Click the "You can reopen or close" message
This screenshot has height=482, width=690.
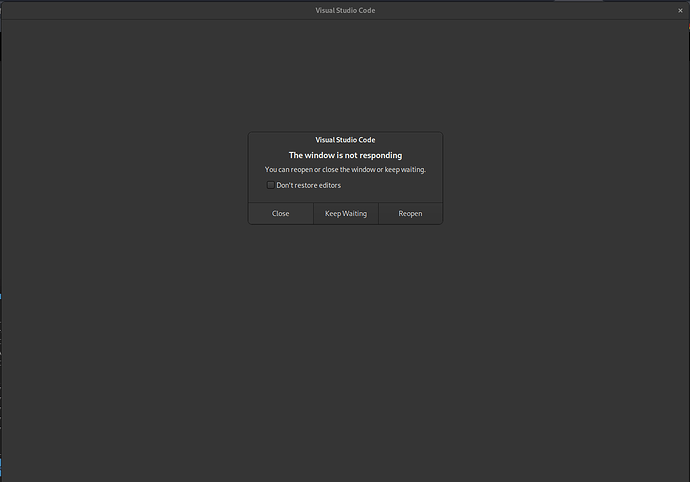345,169
